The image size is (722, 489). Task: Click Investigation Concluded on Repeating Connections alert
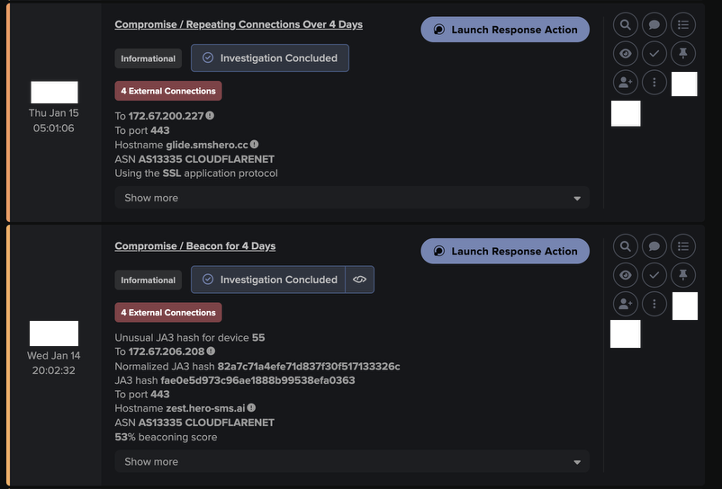pyautogui.click(x=270, y=58)
